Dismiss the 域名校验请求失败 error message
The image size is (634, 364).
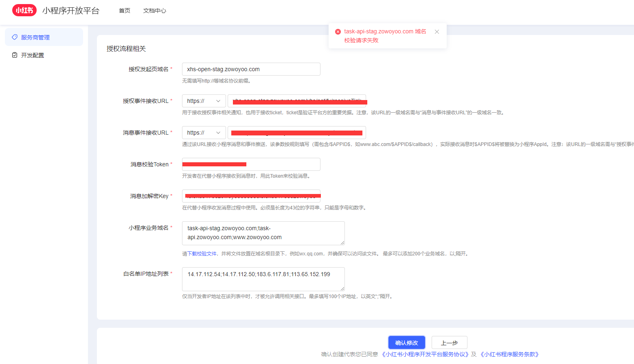[x=437, y=31]
